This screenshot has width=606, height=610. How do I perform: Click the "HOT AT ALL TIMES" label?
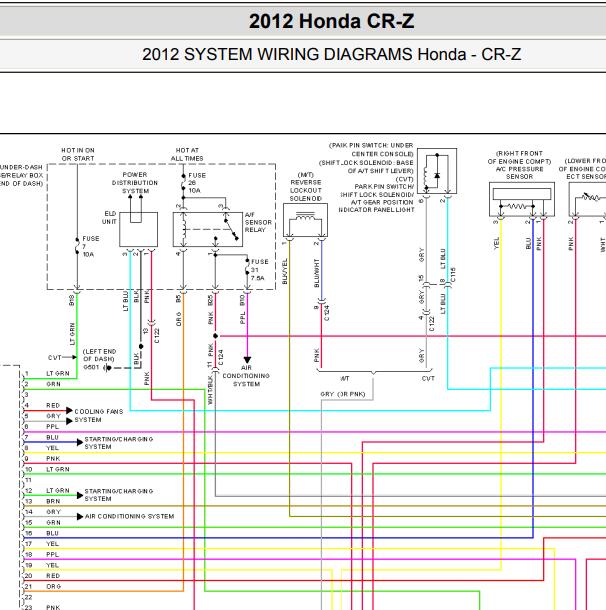187,154
